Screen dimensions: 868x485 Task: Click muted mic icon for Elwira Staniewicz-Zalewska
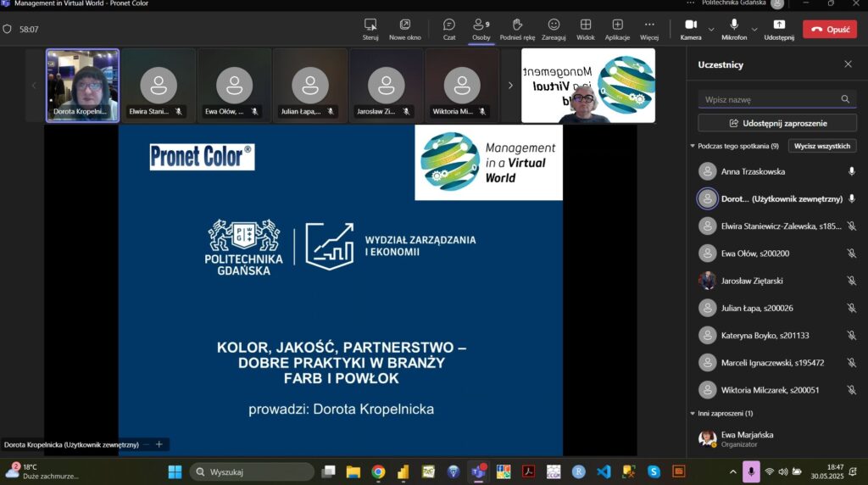click(851, 226)
